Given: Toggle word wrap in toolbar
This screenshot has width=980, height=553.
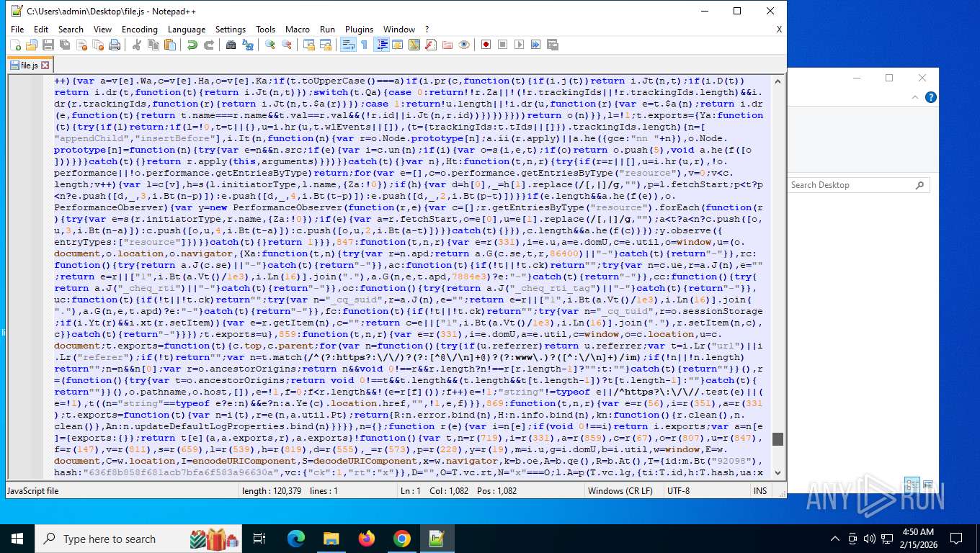Looking at the screenshot, I should pyautogui.click(x=347, y=45).
